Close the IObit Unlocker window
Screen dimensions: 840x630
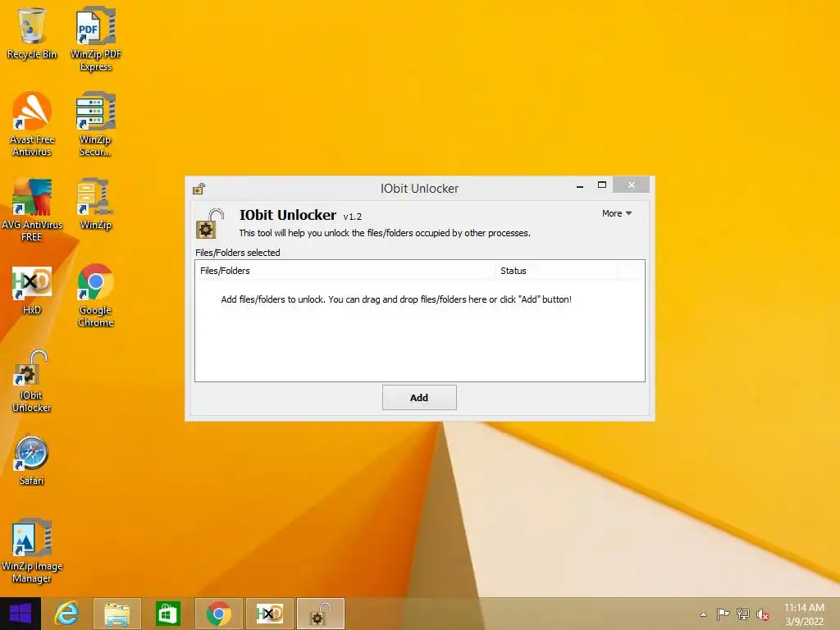coord(631,185)
